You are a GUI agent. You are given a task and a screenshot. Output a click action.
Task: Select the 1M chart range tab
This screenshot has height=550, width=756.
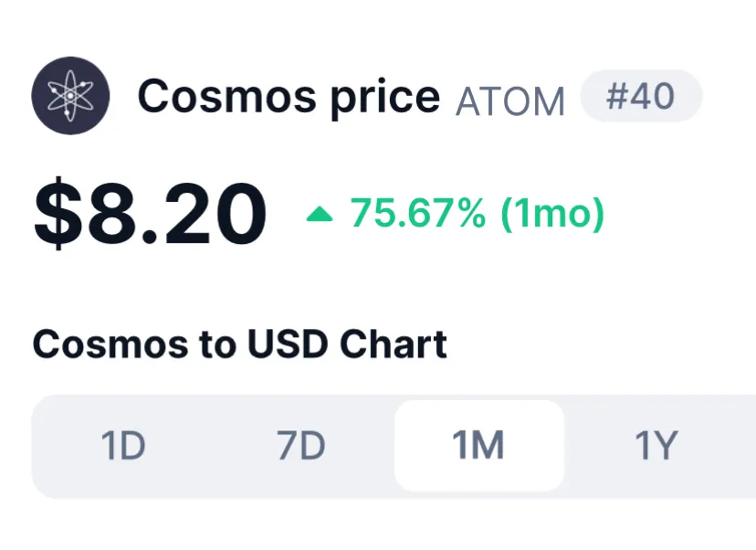pyautogui.click(x=478, y=445)
